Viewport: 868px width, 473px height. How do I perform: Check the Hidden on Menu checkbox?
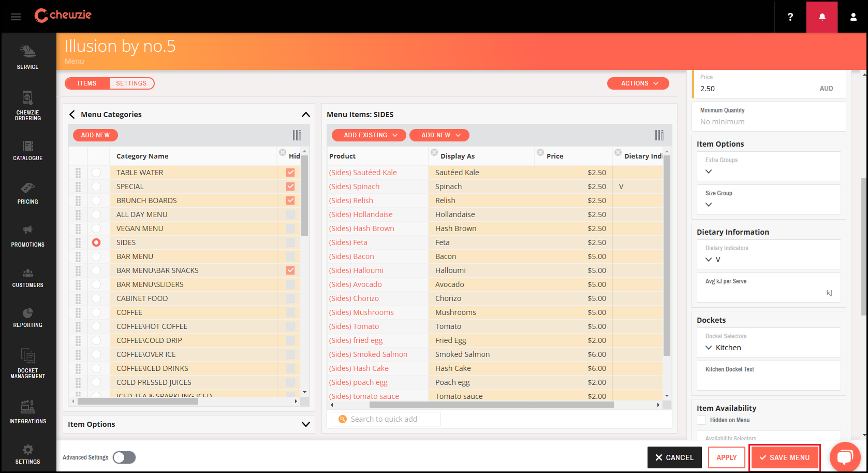point(701,420)
